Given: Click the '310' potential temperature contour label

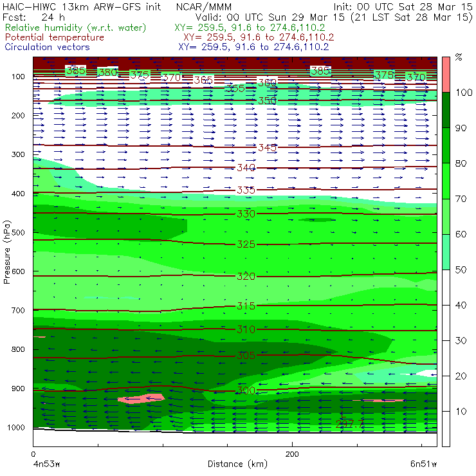Looking at the screenshot, I should point(246,329).
